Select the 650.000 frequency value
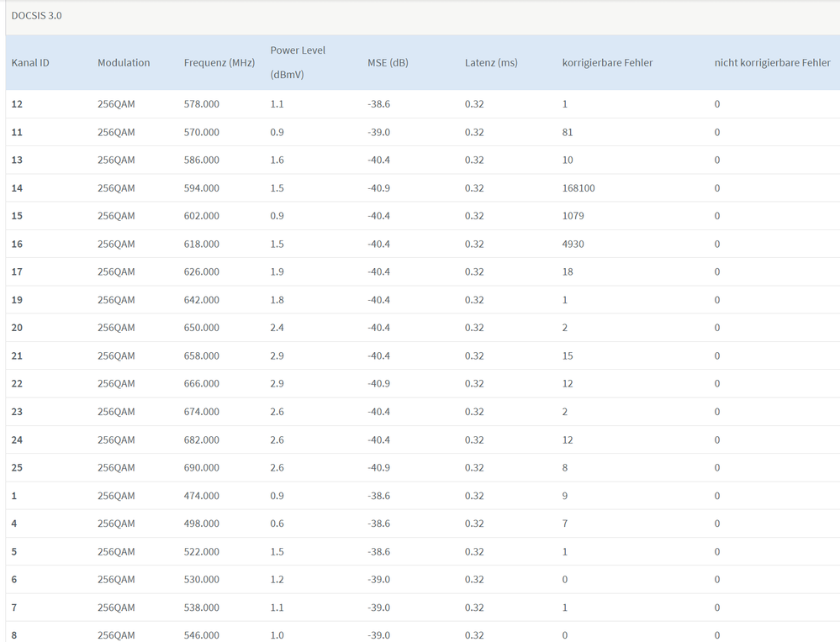This screenshot has width=840, height=642. point(201,328)
